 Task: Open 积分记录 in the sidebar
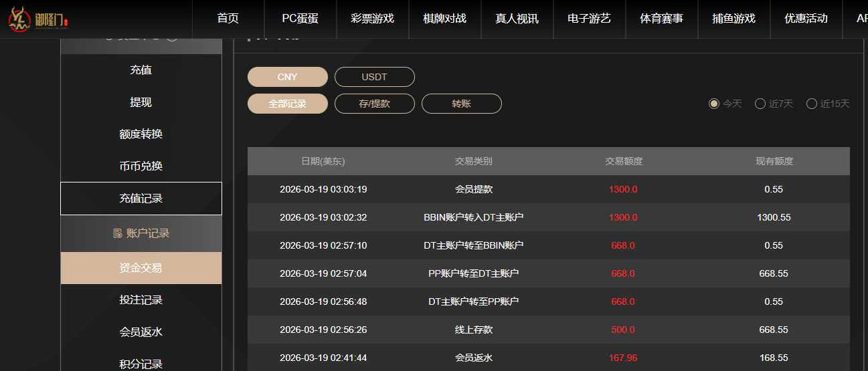click(x=141, y=364)
